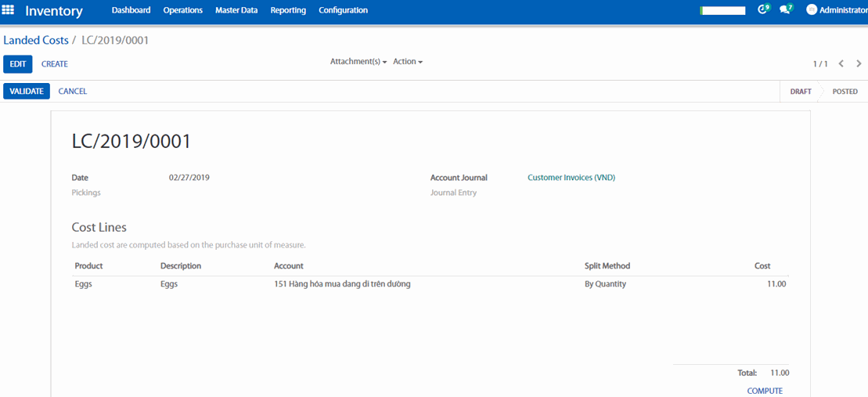Open the Master Data menu
This screenshot has height=397, width=868.
[x=236, y=10]
